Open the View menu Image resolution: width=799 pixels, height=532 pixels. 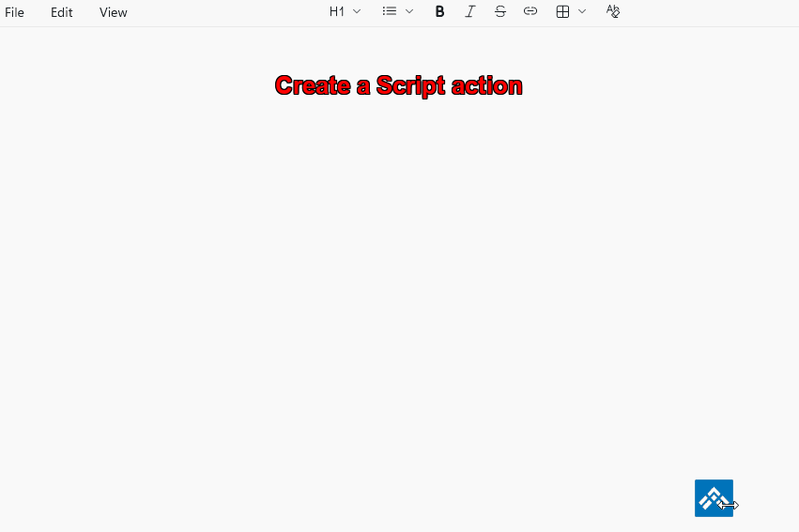coord(114,12)
